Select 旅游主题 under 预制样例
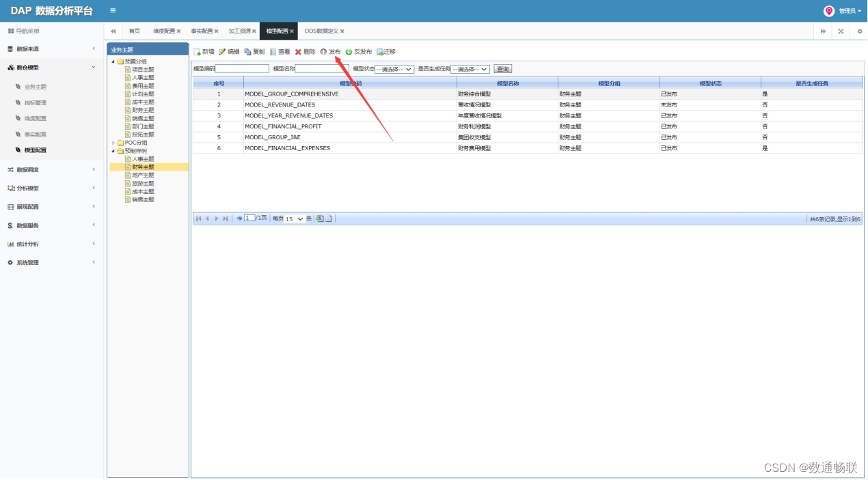 click(143, 184)
